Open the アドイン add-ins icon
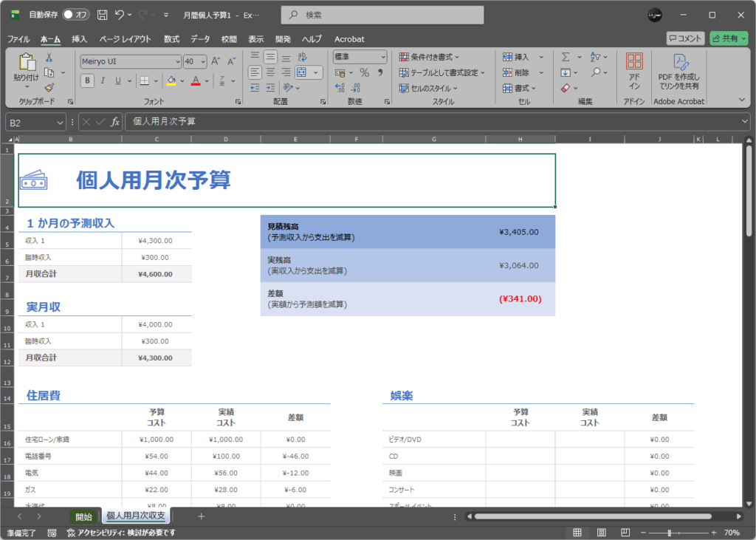 (x=634, y=71)
